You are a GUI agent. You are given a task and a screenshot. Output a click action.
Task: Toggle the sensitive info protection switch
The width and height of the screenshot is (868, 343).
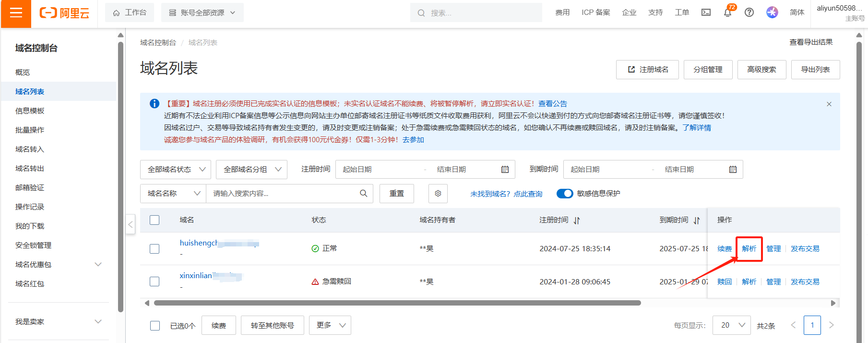point(565,194)
